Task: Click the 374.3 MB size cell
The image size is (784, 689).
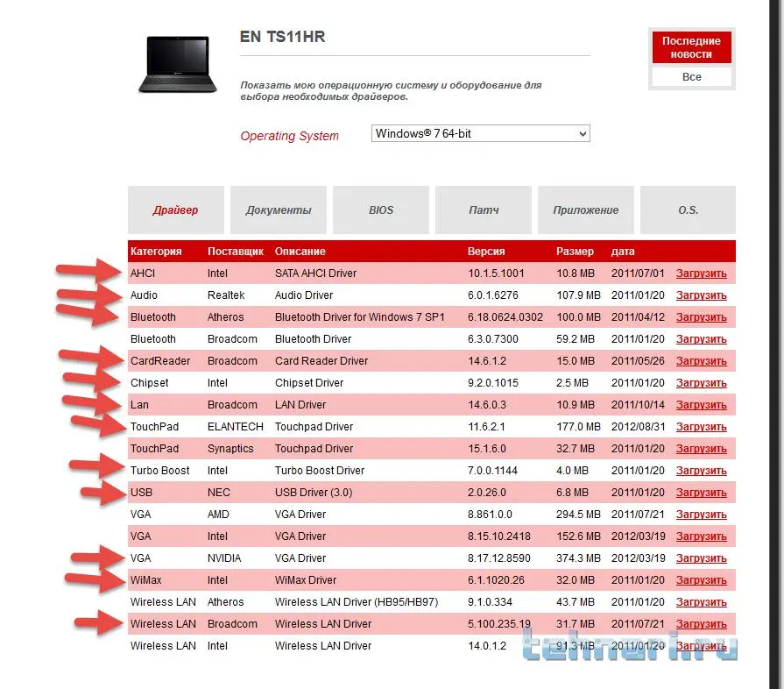Action: pyautogui.click(x=578, y=558)
